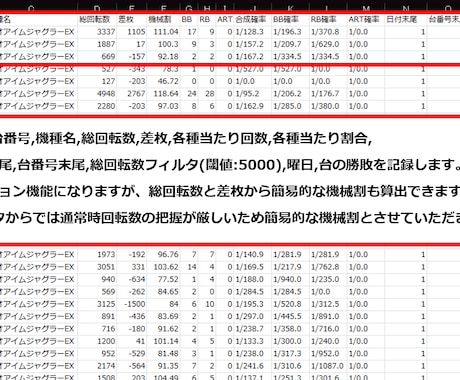
Task: Select the 差枚 cell showing 2767
Action: pyautogui.click(x=132, y=94)
